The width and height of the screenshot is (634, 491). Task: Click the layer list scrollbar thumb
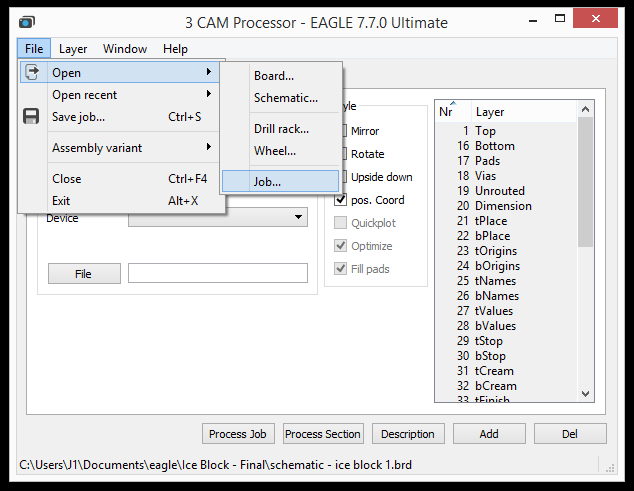tap(585, 182)
